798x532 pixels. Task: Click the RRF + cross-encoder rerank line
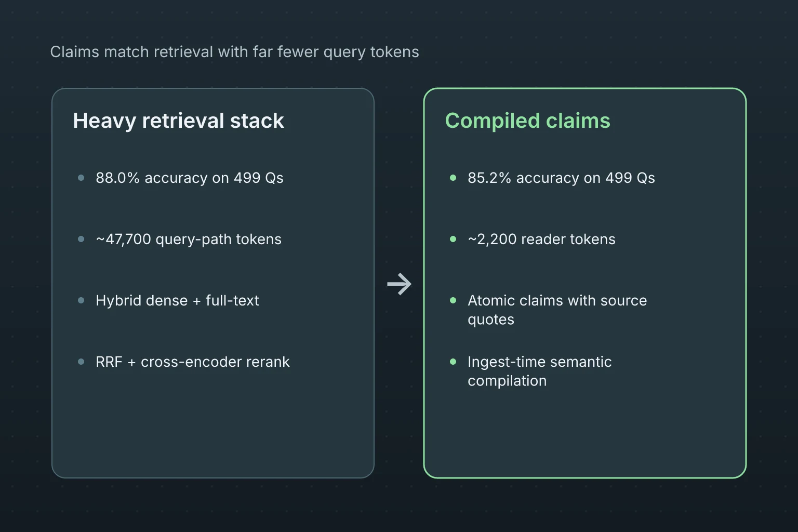point(192,362)
